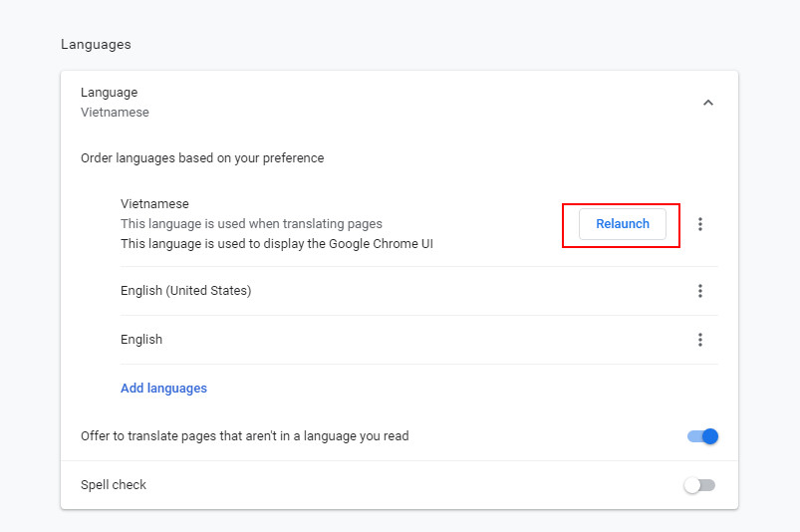Select the Vietnamese language entry name
This screenshot has height=532, width=800.
[x=154, y=204]
